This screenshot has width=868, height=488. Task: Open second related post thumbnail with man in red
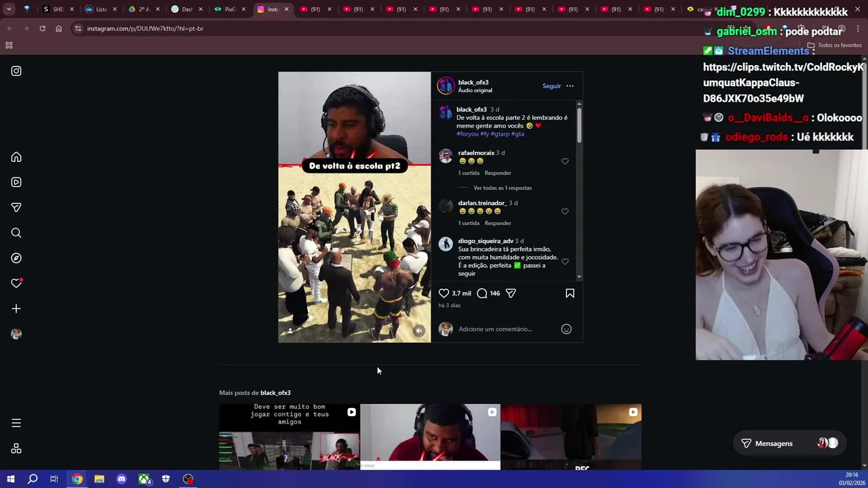click(431, 437)
